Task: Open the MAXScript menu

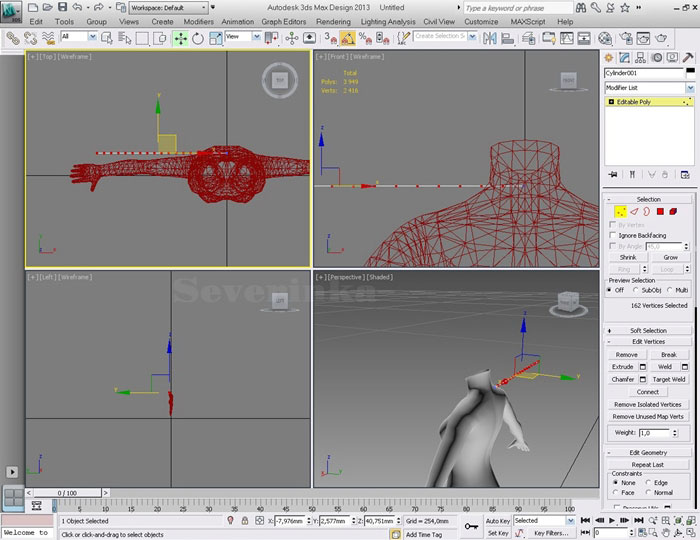Action: coord(528,21)
